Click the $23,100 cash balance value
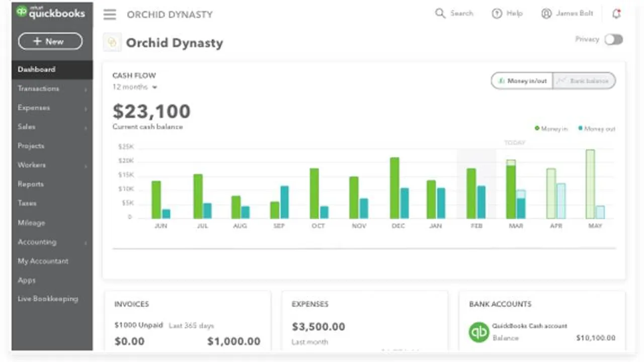Screen dimensions: 644x362 point(151,111)
